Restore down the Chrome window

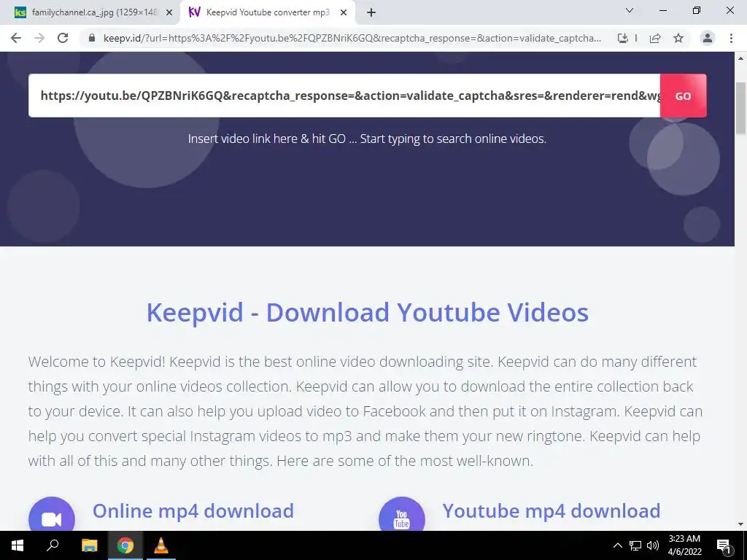[697, 10]
